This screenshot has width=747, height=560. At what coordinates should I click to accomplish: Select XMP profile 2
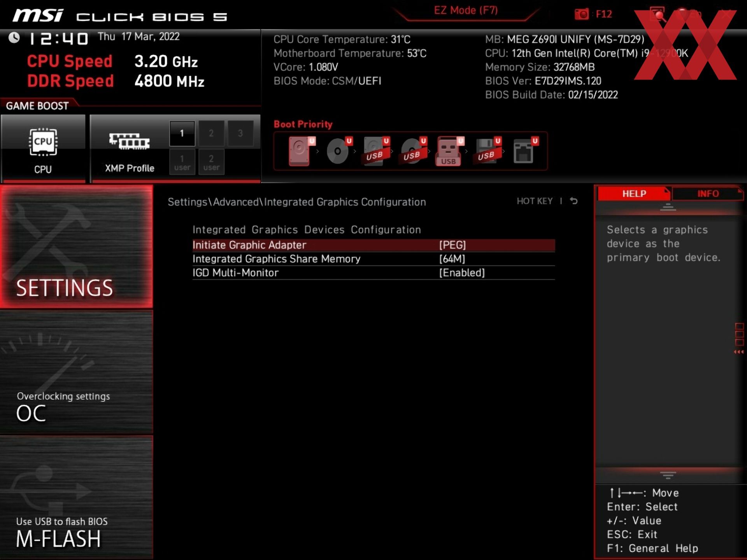coord(211,133)
